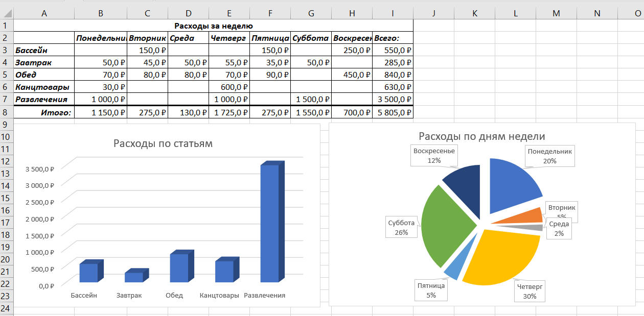Select column header E
This screenshot has width=644, height=316.
pos(229,13)
